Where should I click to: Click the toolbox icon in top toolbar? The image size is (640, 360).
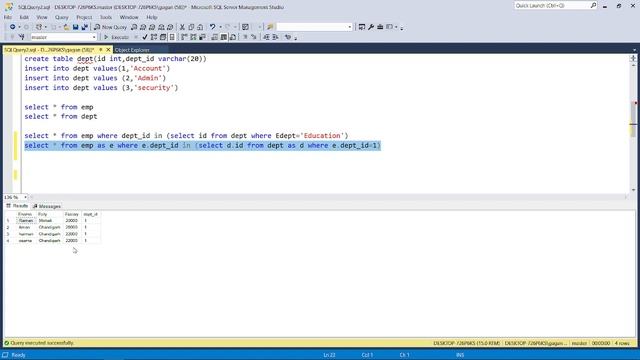point(380,27)
